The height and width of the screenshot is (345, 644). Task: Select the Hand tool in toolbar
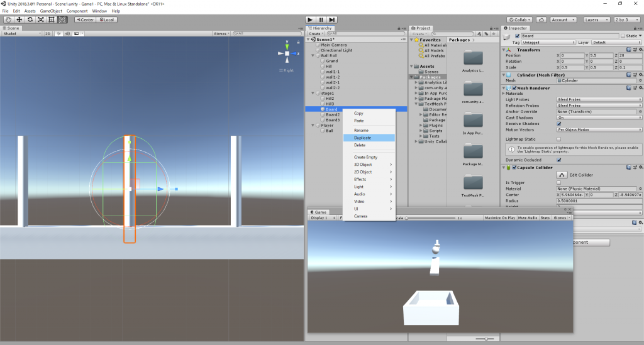(8, 19)
